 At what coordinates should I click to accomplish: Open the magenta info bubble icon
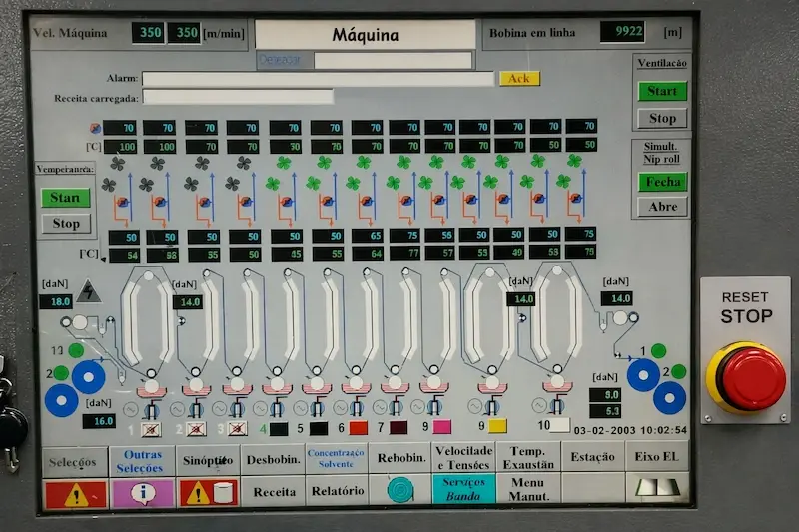[143, 493]
